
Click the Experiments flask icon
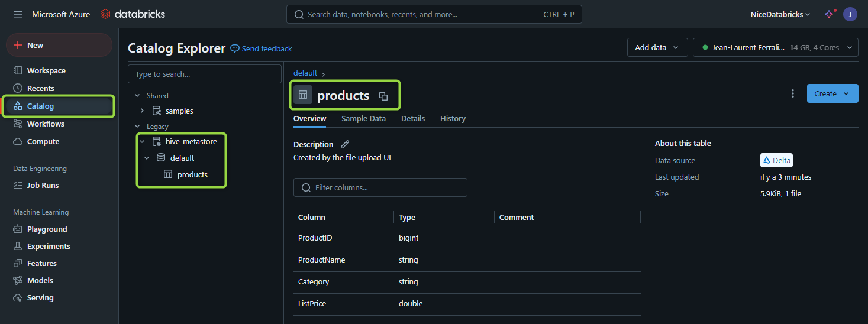tap(18, 246)
